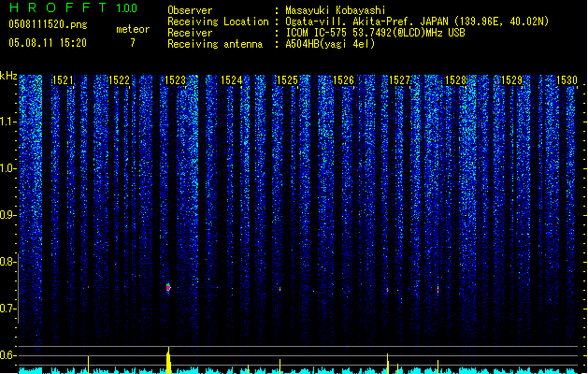The width and height of the screenshot is (588, 374).
Task: Click observer name Masayuki Kobayashi
Action: tap(336, 10)
